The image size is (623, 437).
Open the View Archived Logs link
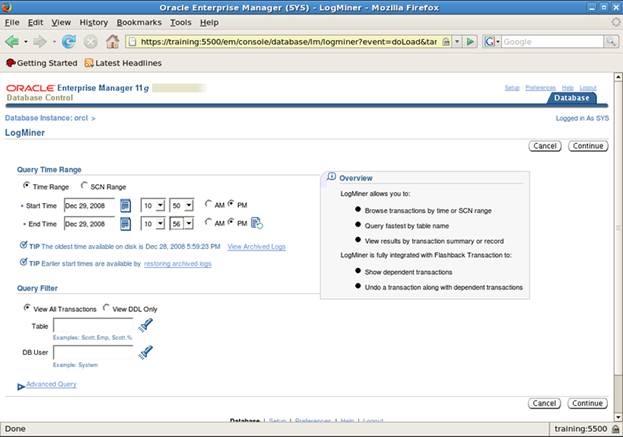coord(257,246)
